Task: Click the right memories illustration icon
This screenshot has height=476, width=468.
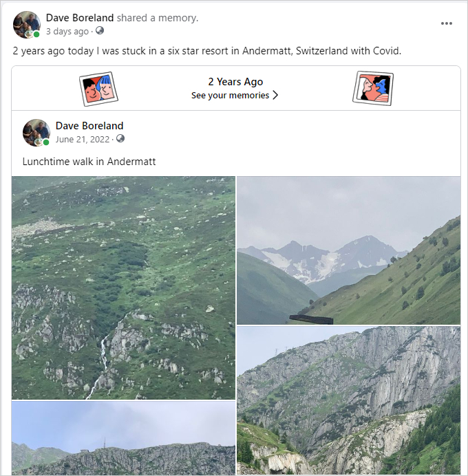Action: point(372,88)
